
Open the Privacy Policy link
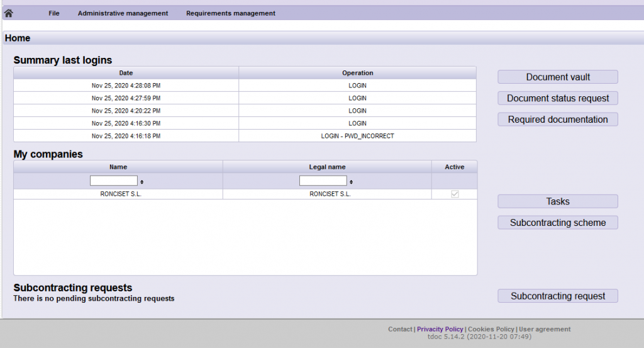click(x=440, y=329)
